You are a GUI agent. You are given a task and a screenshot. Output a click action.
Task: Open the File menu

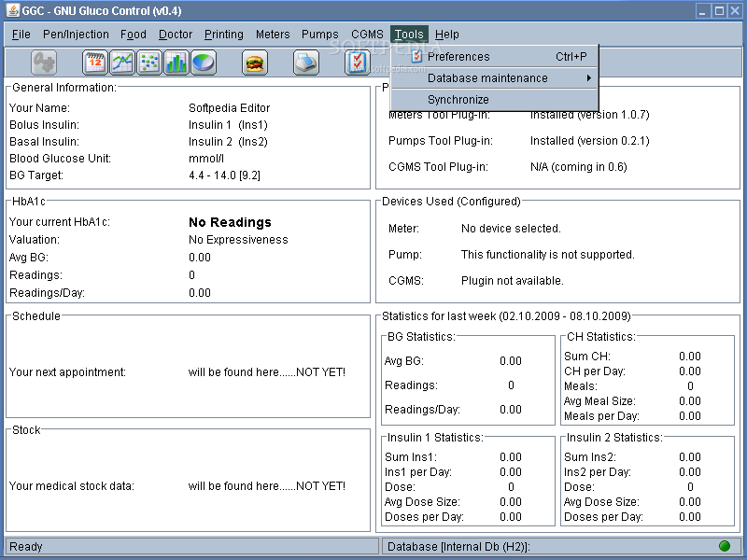21,35
